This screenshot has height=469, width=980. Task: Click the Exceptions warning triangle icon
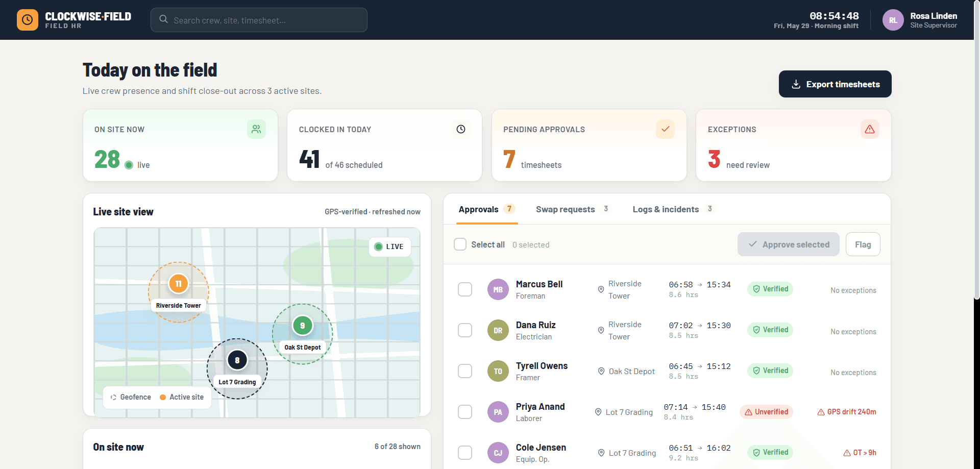[x=870, y=129]
